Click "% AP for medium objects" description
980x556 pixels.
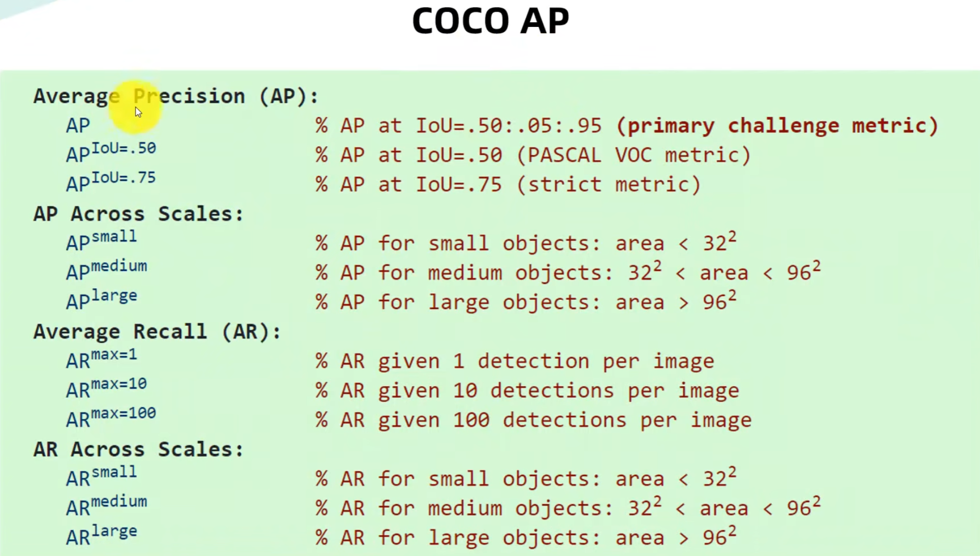tap(568, 271)
